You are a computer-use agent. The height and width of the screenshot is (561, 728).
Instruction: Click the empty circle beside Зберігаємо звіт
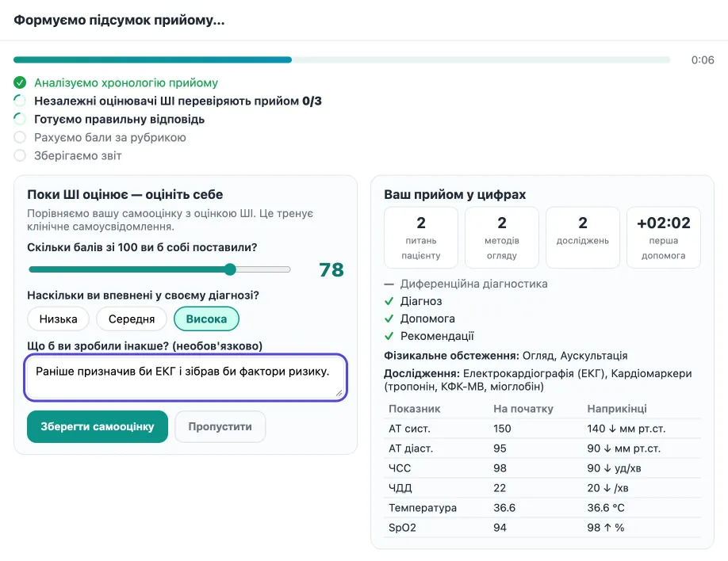click(20, 155)
